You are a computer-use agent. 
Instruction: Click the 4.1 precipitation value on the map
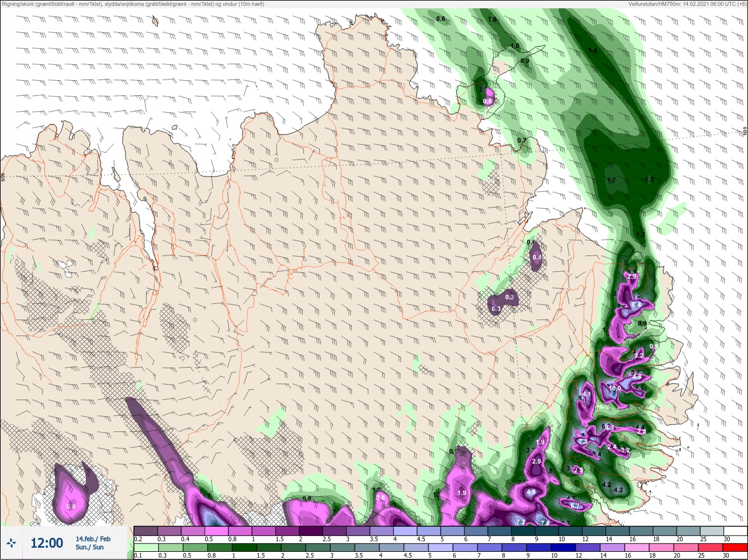coord(587,394)
